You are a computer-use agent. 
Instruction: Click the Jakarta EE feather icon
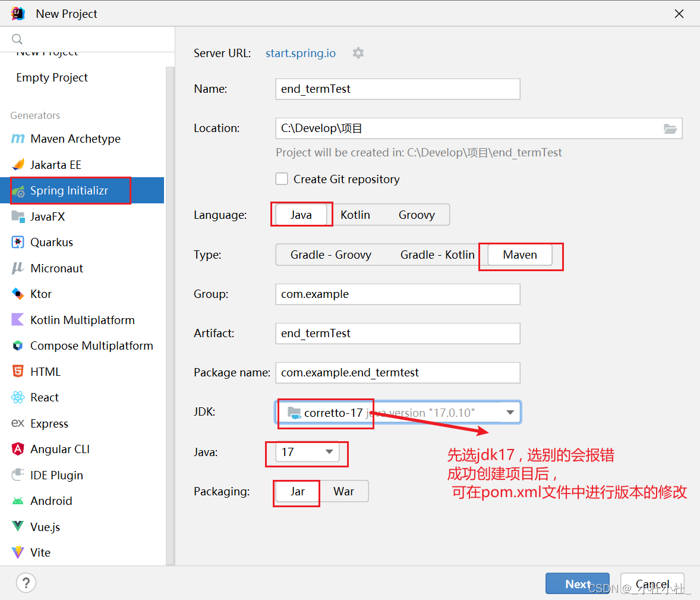(x=18, y=165)
